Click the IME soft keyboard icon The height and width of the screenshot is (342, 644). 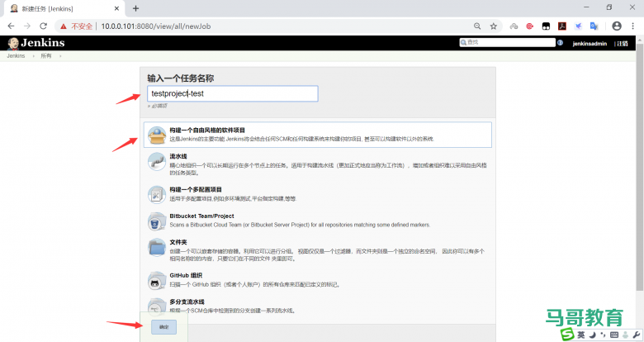pos(614,335)
